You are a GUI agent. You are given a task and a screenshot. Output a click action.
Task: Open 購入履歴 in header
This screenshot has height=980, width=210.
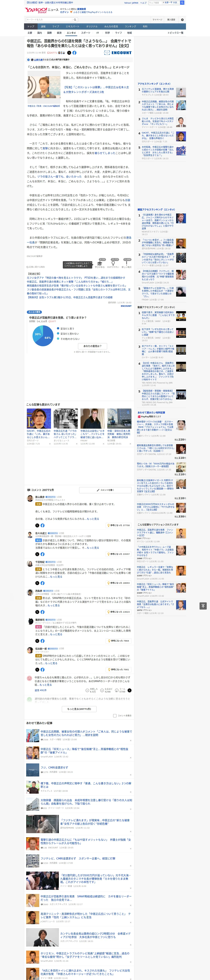coord(171,20)
